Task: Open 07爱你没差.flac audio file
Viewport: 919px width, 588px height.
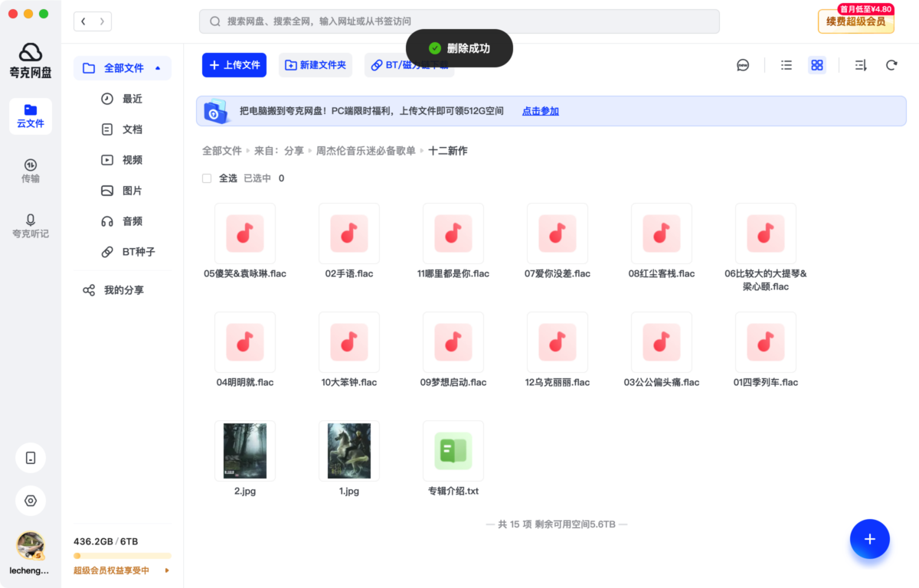Action: click(x=558, y=234)
